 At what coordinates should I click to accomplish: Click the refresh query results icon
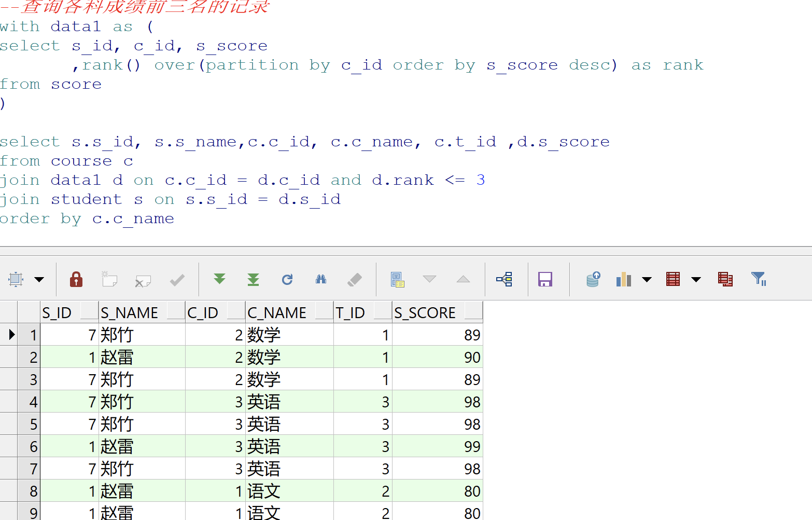pyautogui.click(x=287, y=280)
